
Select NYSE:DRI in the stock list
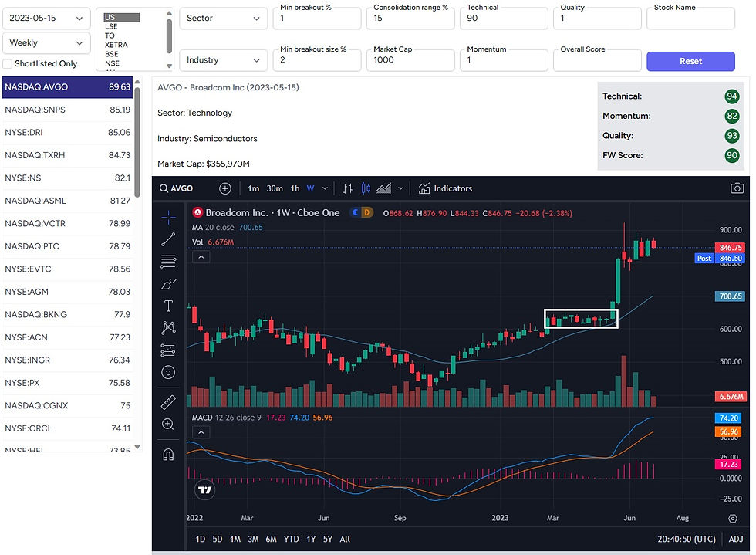tap(68, 133)
